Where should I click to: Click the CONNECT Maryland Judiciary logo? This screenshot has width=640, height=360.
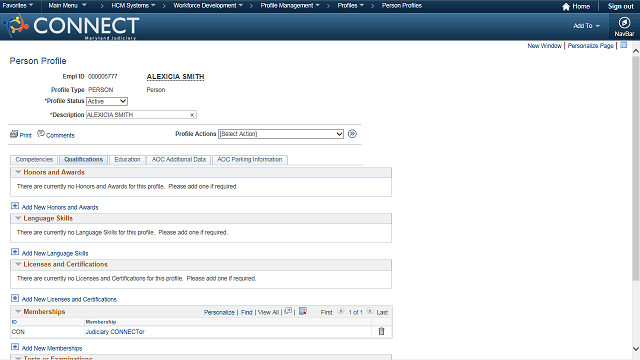coord(71,27)
